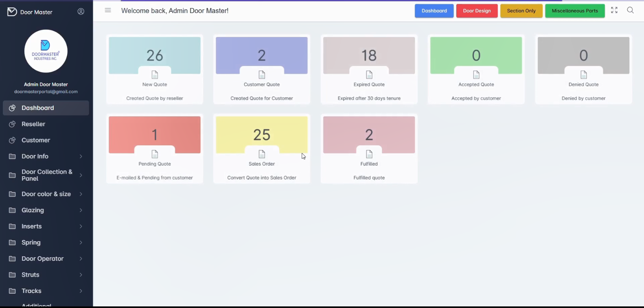The height and width of the screenshot is (308, 644).
Task: Click the document icon on Pending Quote card
Action: (155, 154)
